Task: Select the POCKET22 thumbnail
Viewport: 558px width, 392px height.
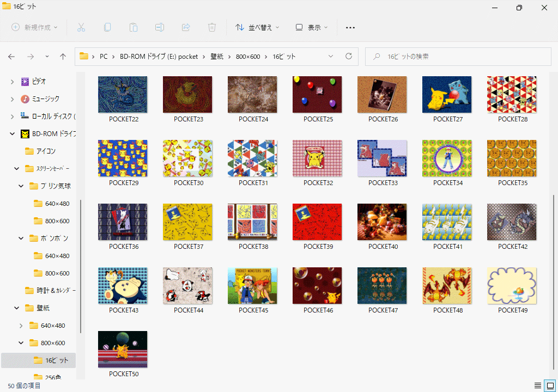Action: tap(123, 94)
